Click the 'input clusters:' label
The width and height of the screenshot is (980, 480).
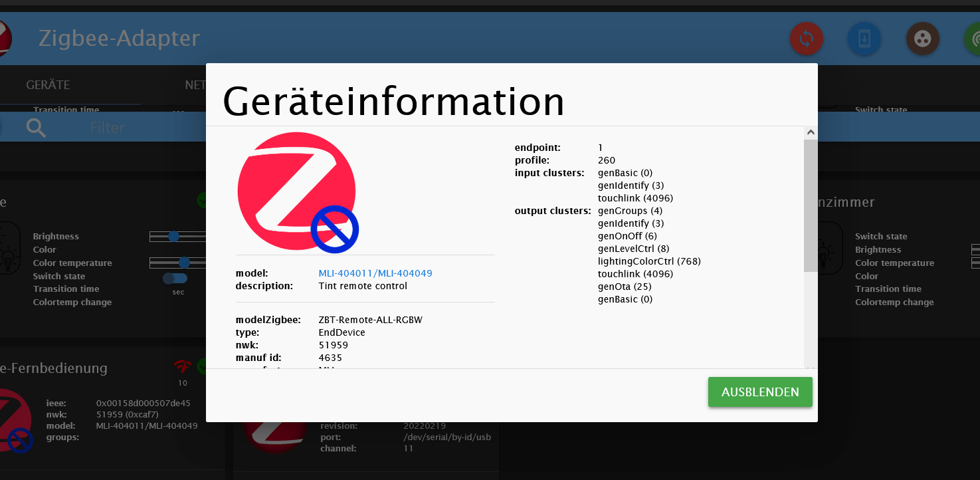tap(549, 173)
